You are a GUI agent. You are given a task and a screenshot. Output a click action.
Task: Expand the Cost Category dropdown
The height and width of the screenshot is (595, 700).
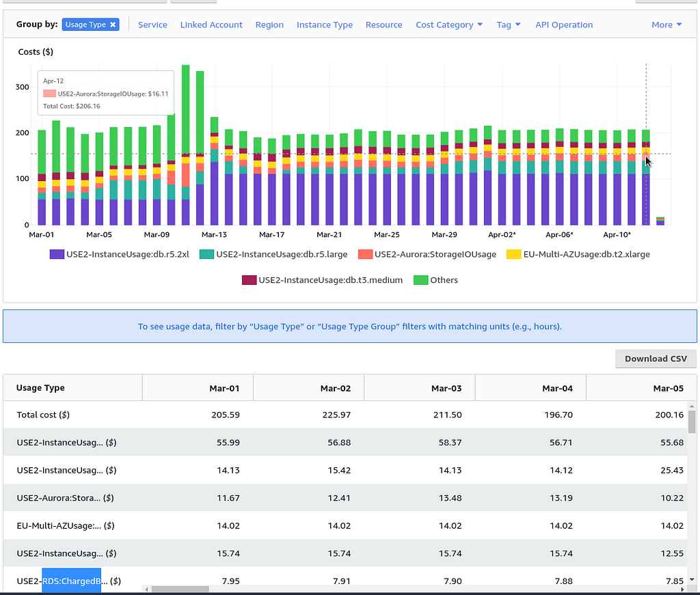[x=449, y=25]
